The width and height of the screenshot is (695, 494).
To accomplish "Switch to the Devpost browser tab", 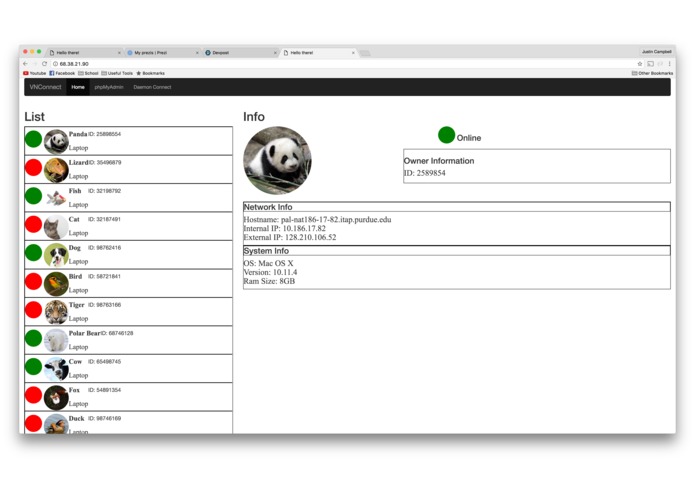I will (x=240, y=52).
